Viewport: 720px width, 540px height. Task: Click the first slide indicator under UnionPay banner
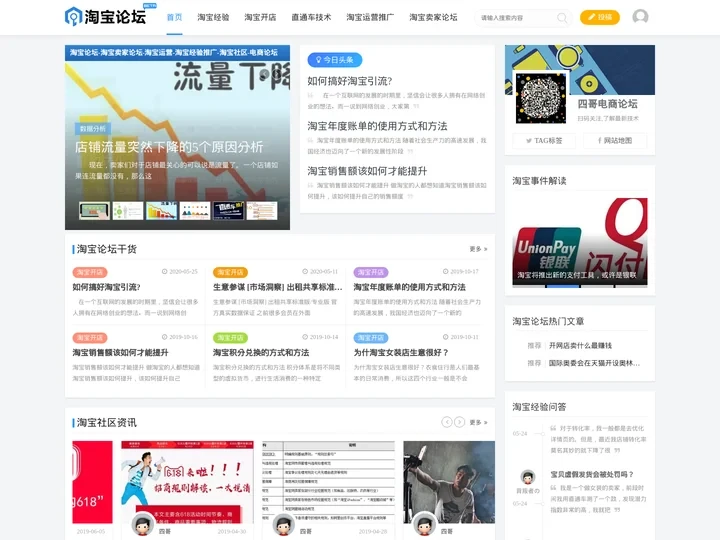[529, 286]
